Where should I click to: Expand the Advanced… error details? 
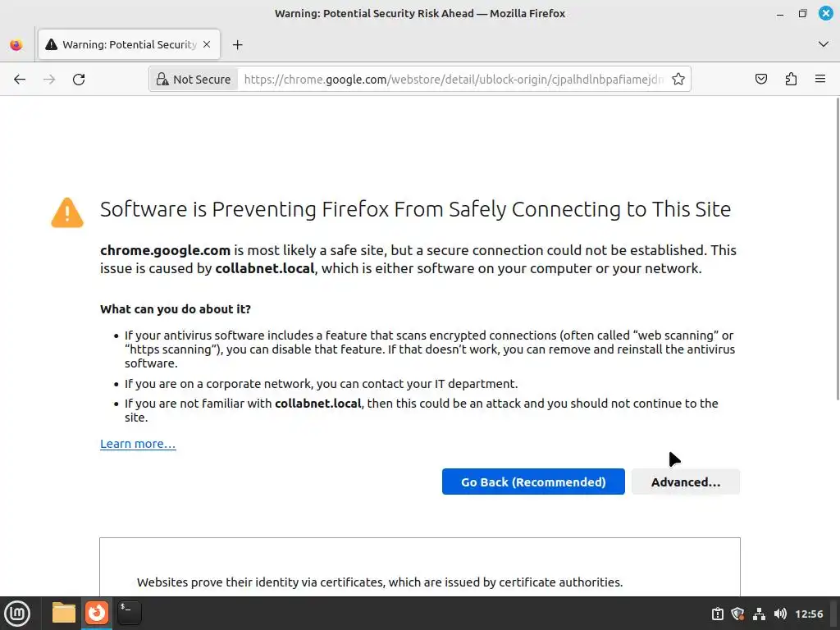[x=686, y=482]
